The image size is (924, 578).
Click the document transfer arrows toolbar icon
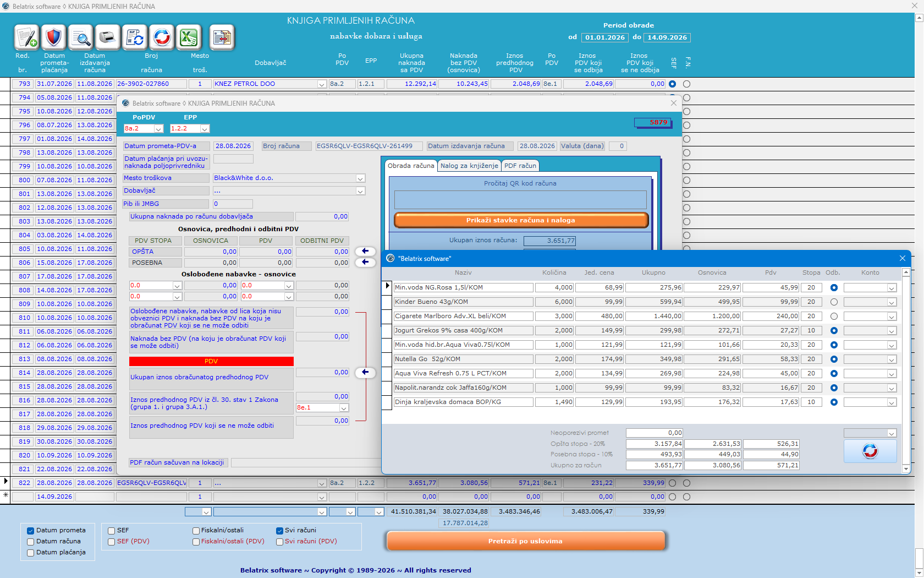(x=222, y=37)
